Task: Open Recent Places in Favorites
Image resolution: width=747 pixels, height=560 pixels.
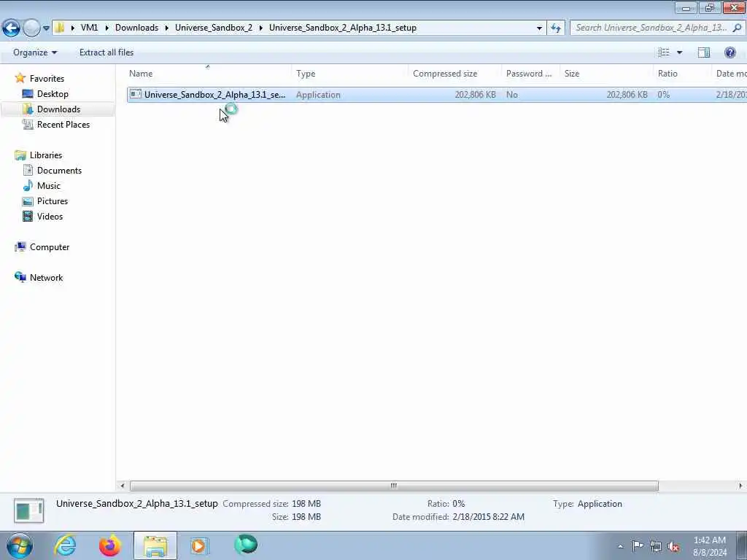Action: click(x=63, y=124)
